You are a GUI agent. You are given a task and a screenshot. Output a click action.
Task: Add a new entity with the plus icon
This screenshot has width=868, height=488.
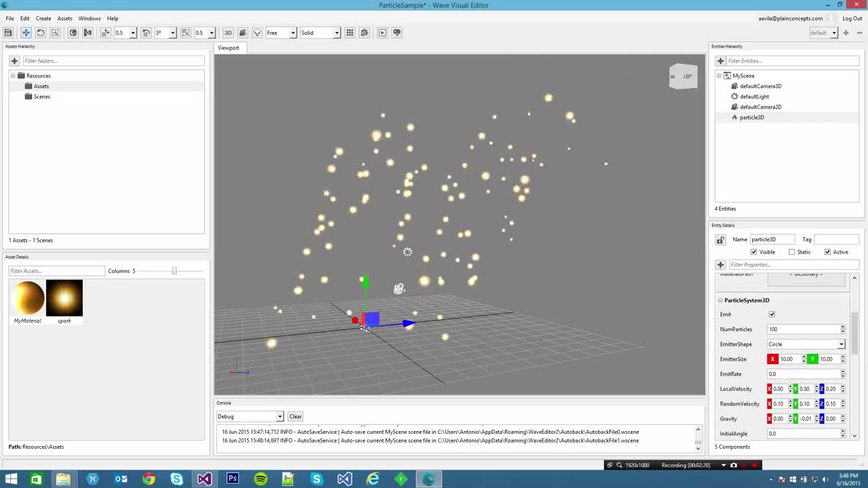(x=720, y=61)
